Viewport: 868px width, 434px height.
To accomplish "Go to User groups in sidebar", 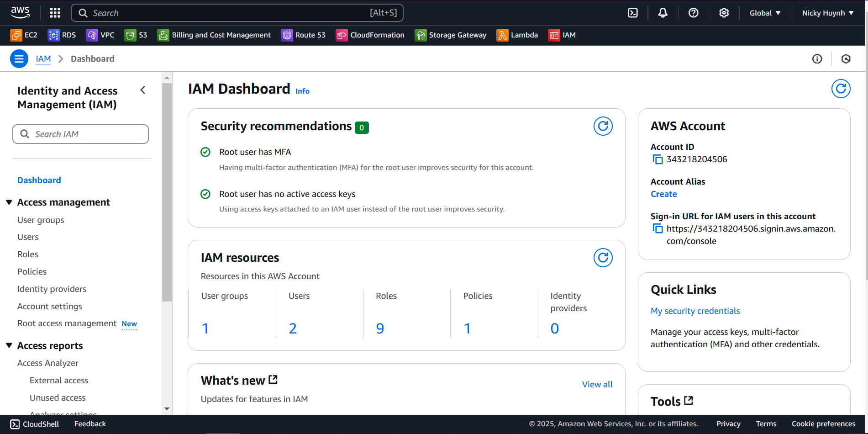I will [41, 220].
